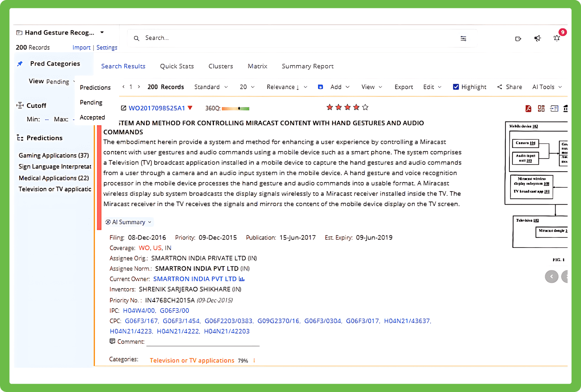Click the search magnifier icon
This screenshot has height=392, width=581.
click(x=137, y=38)
